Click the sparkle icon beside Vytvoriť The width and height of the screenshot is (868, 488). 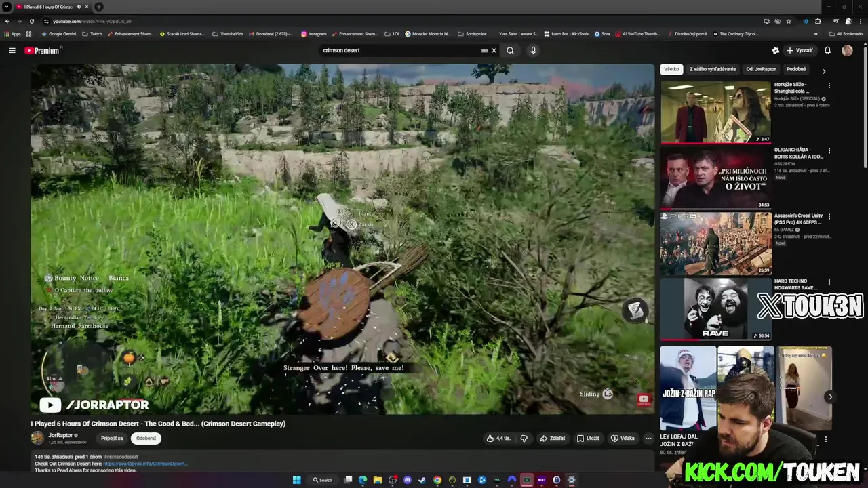click(x=776, y=50)
